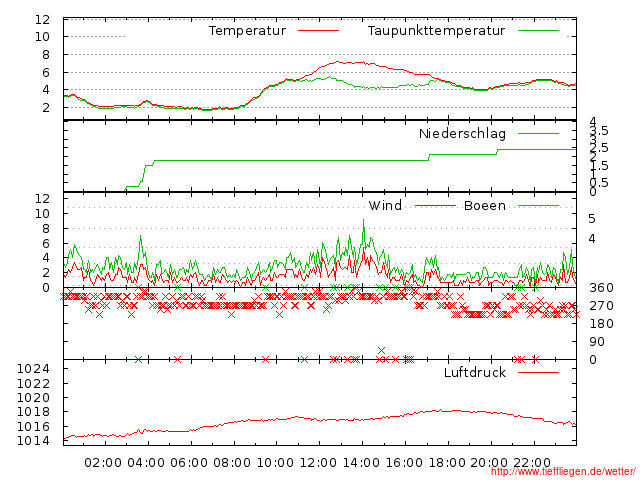Click the tallest green gust peak at 14:00
The height and width of the screenshot is (480, 640).
(x=363, y=220)
